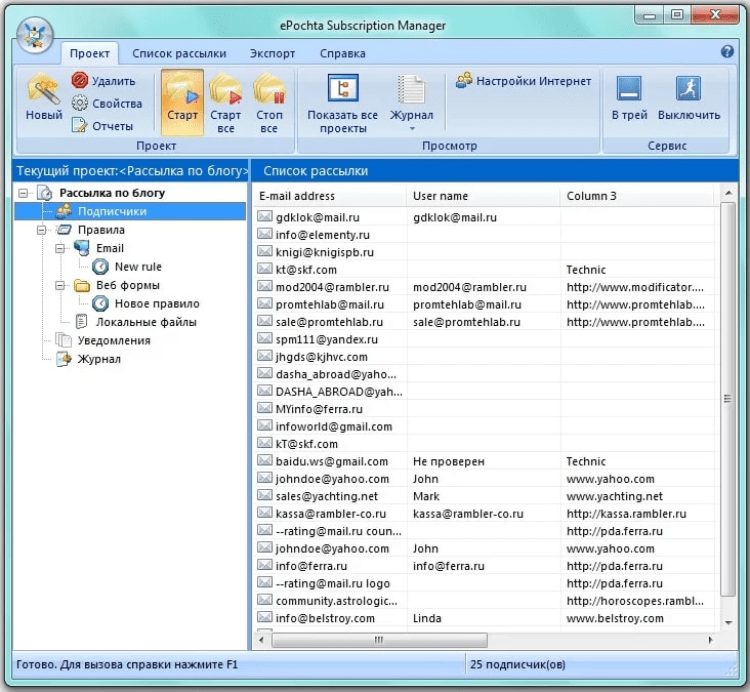The width and height of the screenshot is (750, 692).
Task: Select Email node under Правила
Action: [110, 248]
